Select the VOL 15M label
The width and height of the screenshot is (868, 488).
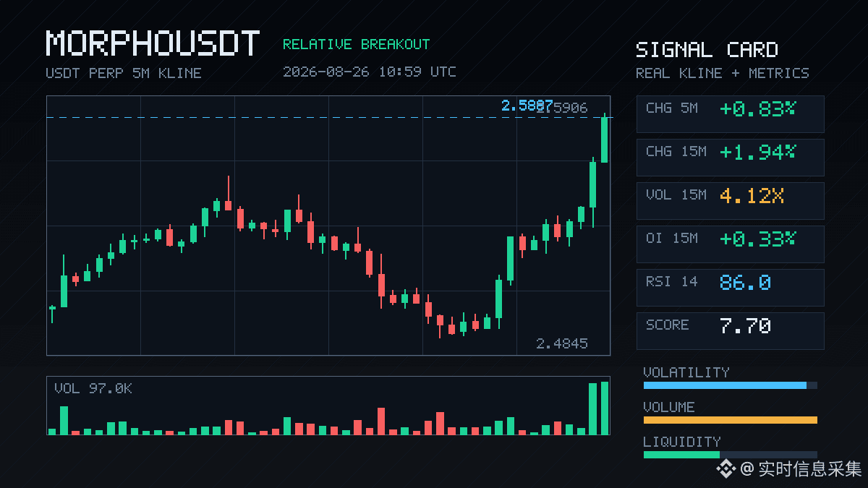pos(676,194)
